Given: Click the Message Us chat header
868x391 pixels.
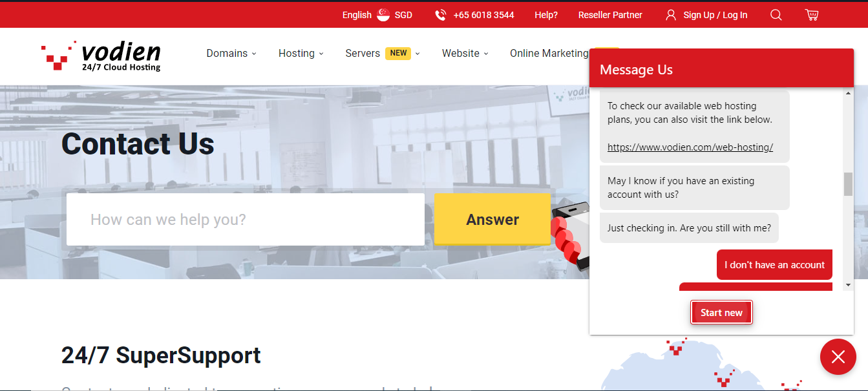Looking at the screenshot, I should 721,69.
